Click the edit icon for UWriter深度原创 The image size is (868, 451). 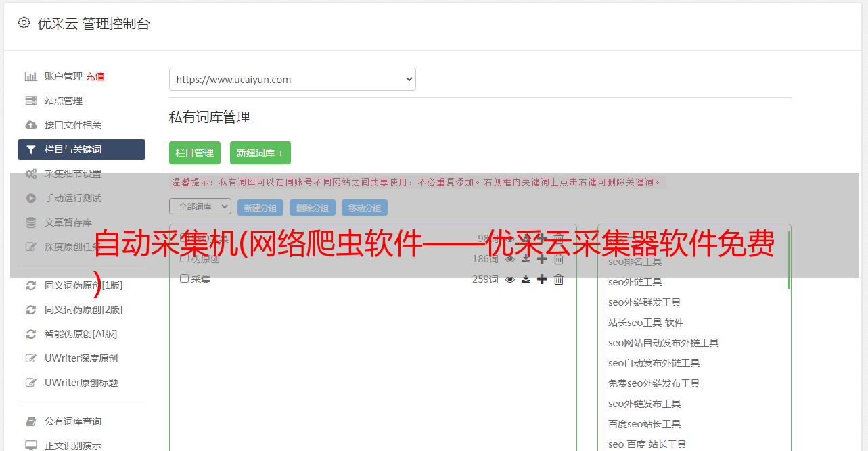(31, 358)
